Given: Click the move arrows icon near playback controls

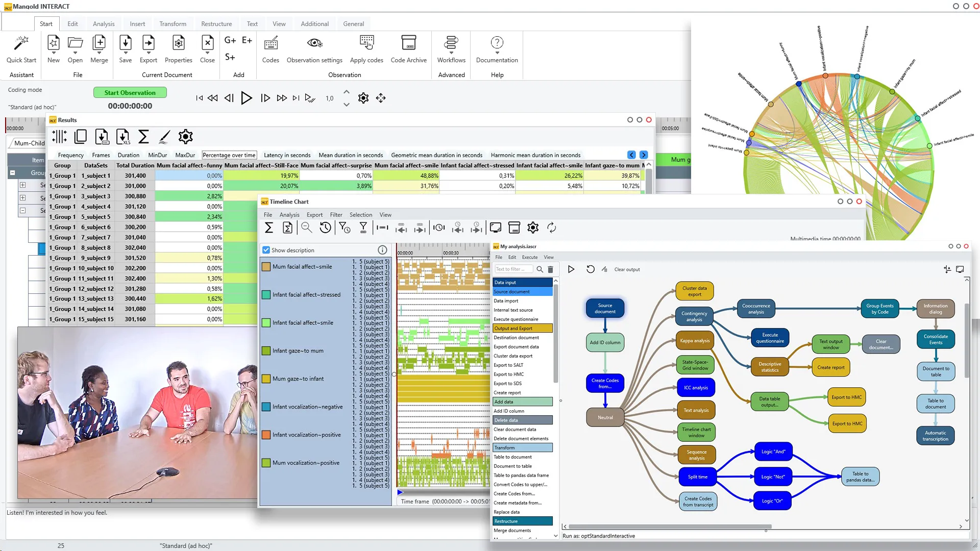Looking at the screenshot, I should tap(381, 98).
